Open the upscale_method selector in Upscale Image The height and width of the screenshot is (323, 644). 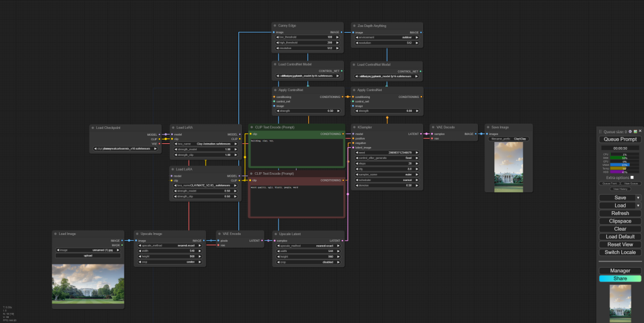tap(170, 246)
